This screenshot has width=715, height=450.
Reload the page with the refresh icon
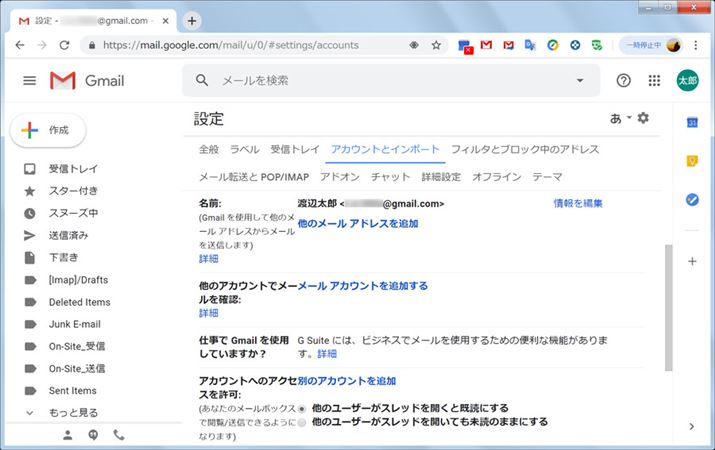(65, 45)
